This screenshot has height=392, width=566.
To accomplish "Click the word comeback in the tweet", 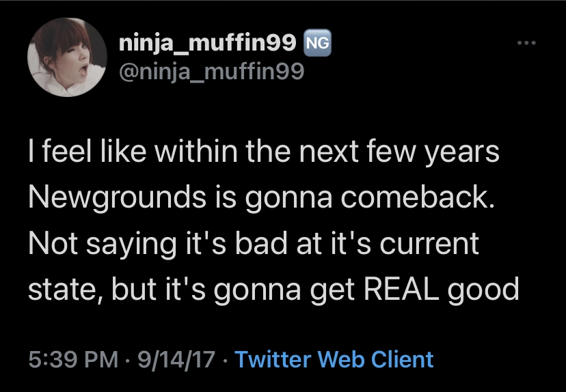I will [414, 199].
